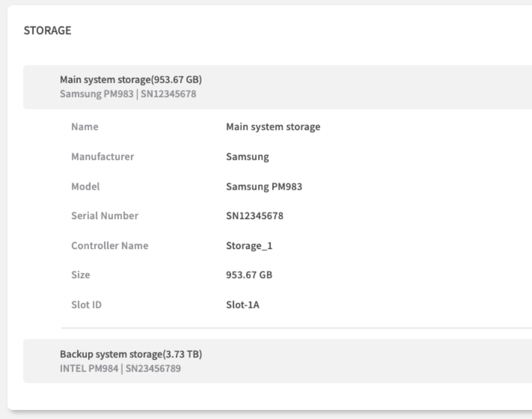
Task: Click the Name value Main system storage
Action: point(273,127)
